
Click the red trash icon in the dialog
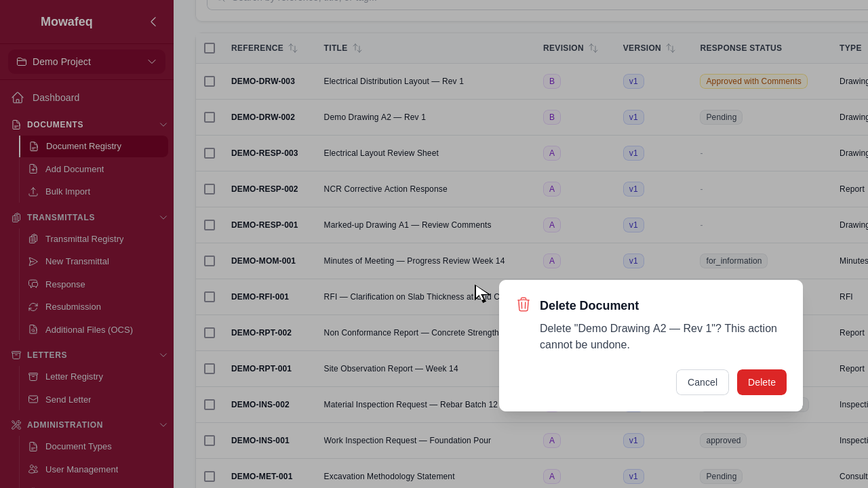[523, 304]
